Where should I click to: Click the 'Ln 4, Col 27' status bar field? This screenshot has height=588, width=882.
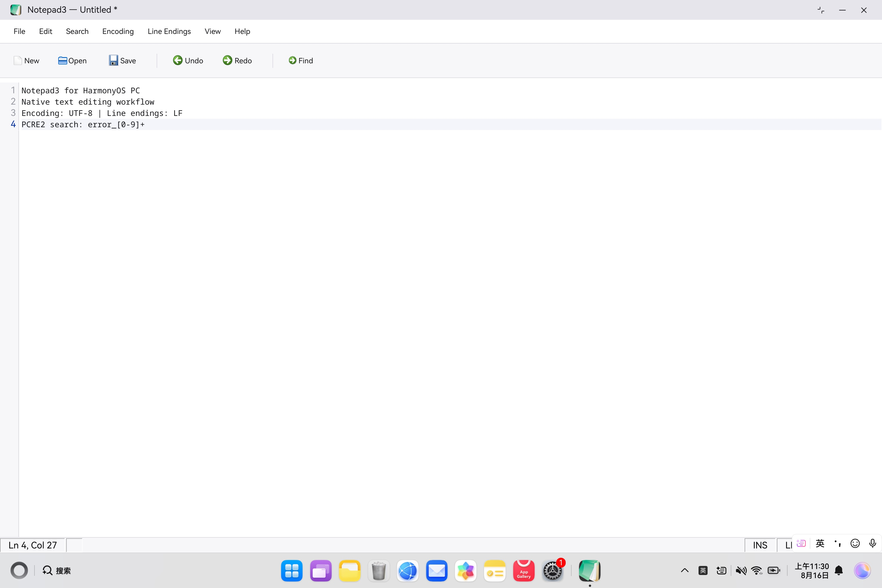point(33,545)
